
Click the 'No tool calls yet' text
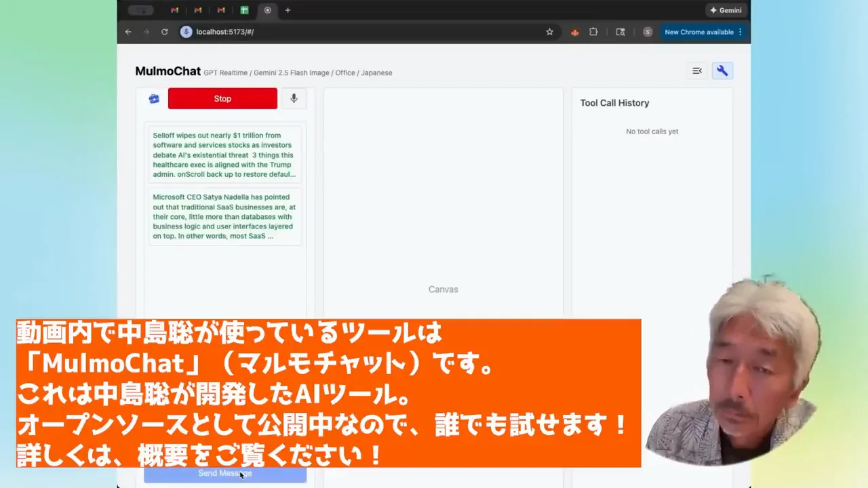tap(652, 131)
